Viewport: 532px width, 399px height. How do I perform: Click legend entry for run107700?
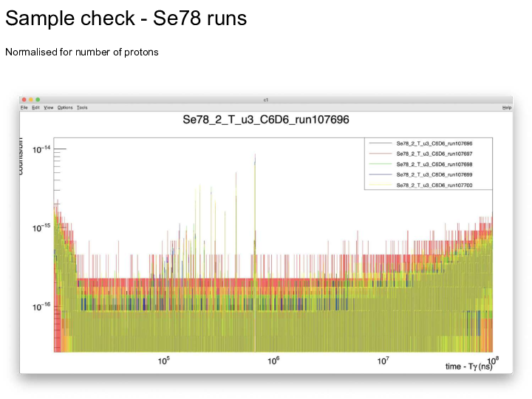click(434, 185)
